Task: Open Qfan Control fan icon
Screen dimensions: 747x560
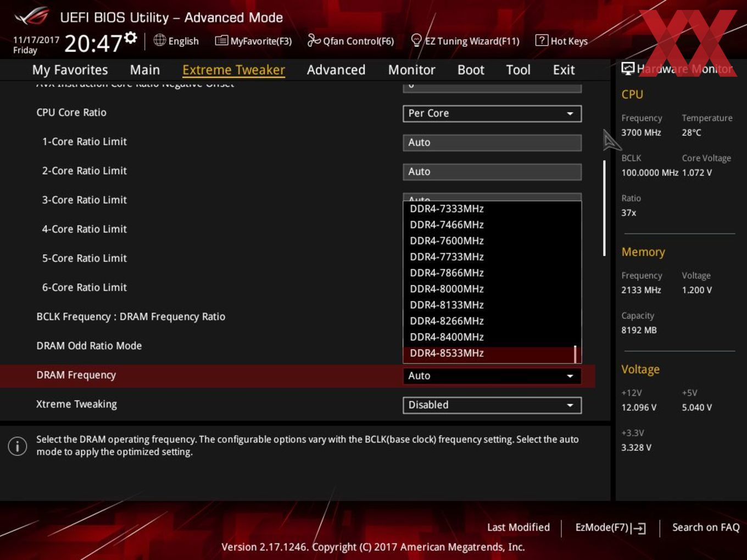Action: pos(314,40)
